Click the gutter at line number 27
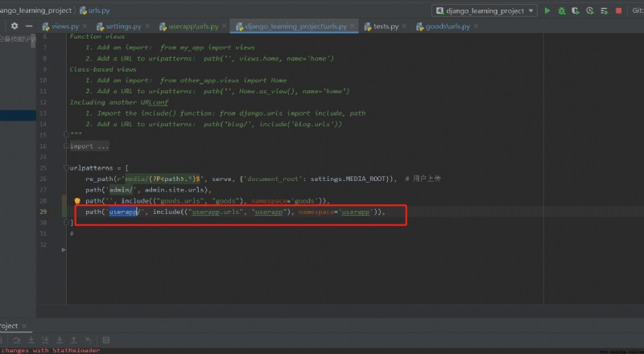 click(43, 190)
